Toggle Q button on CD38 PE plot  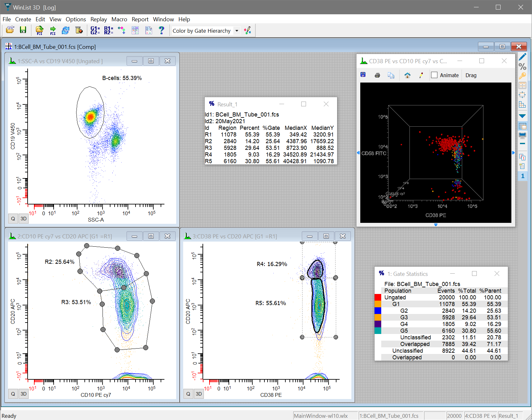[188, 394]
